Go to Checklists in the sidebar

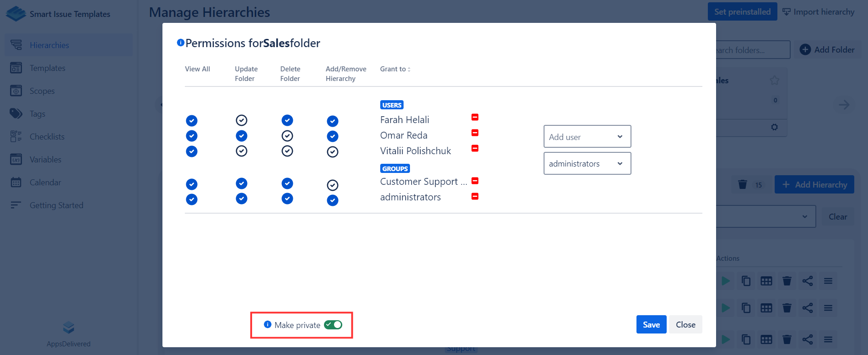(47, 137)
